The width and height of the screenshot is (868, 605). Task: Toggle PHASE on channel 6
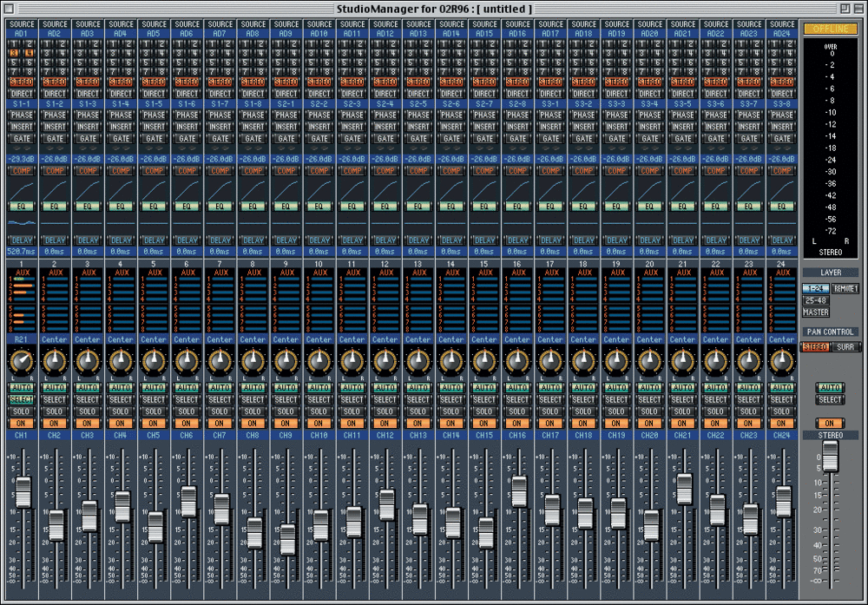coord(187,115)
